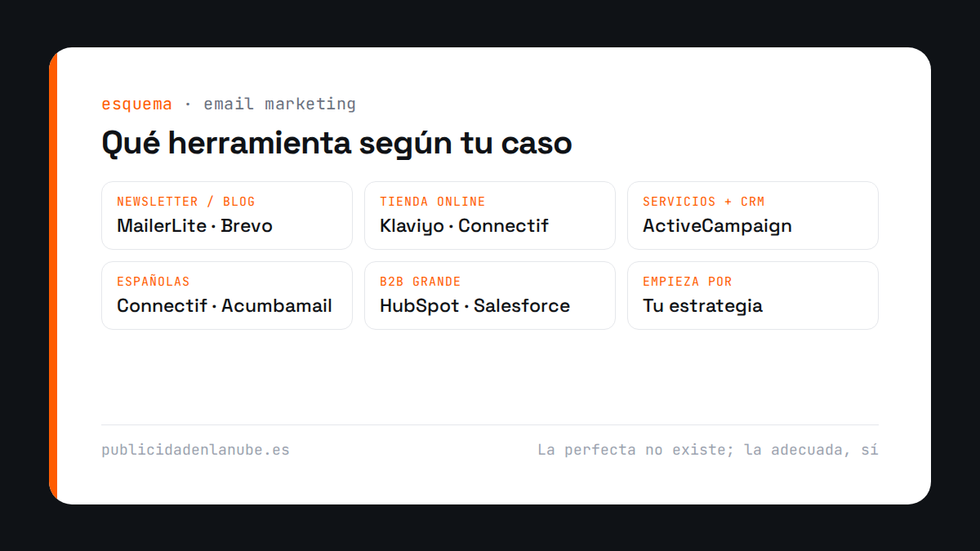The image size is (980, 551).
Task: Click "Connectif · Acumbamail" text
Action: 225,306
